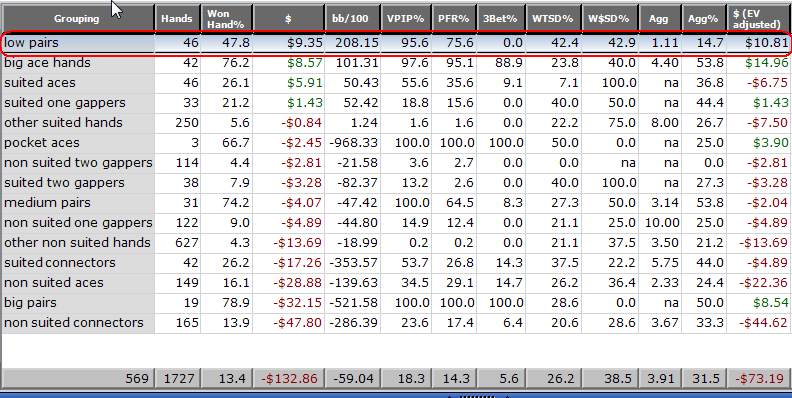
Task: Select 'non suited connectors' row
Action: (396, 323)
